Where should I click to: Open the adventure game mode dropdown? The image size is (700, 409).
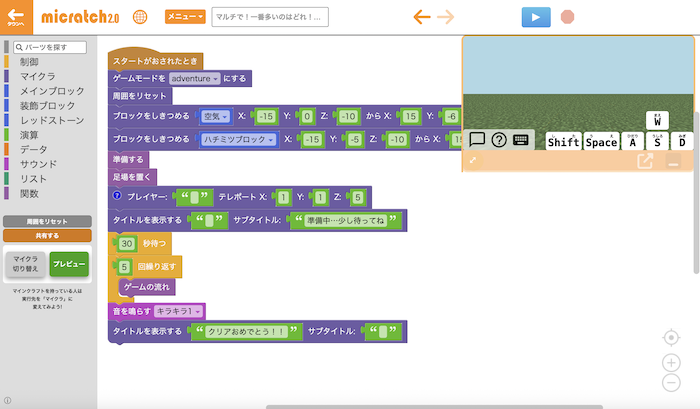tap(195, 79)
